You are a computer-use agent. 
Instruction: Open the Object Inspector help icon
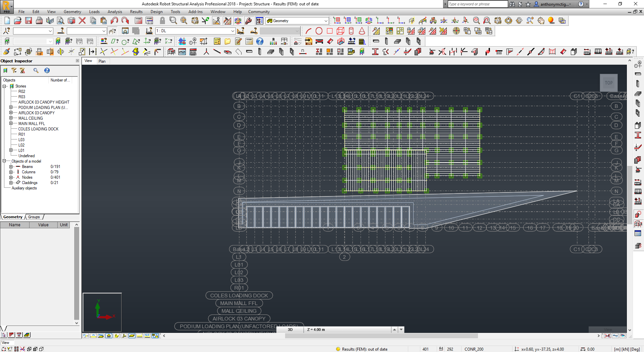[47, 70]
